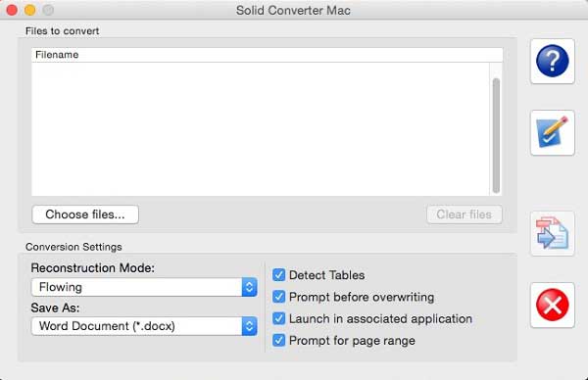
Task: Click the Clear files button
Action: tap(464, 214)
